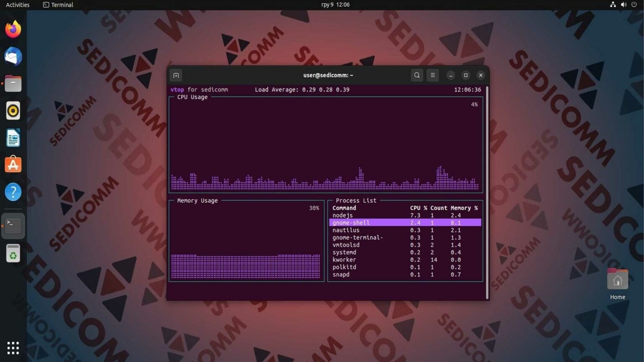Screen dimensions: 644x362
Task: Launch LibreOffice Writer from the dock
Action: [x=13, y=138]
